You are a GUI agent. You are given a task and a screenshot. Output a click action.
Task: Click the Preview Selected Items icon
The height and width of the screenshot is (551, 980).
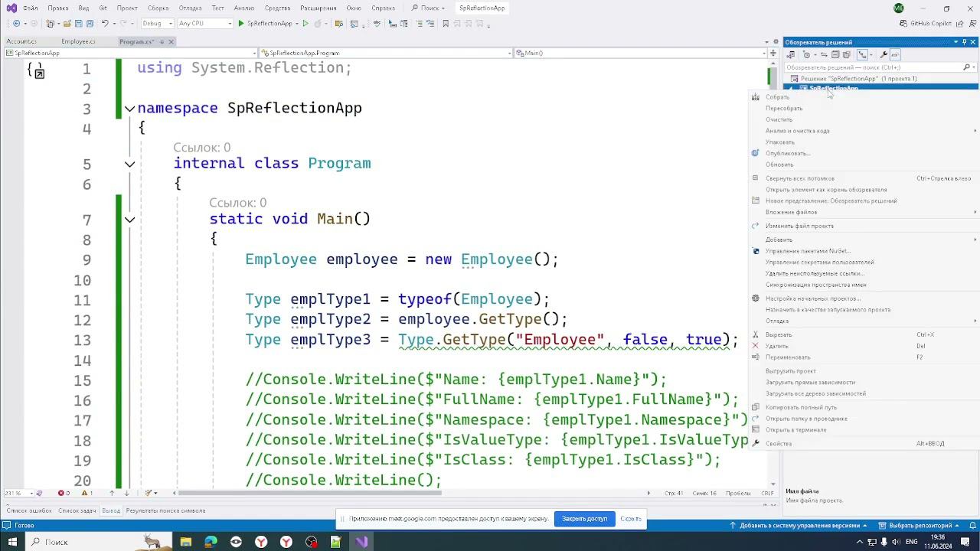[x=894, y=55]
